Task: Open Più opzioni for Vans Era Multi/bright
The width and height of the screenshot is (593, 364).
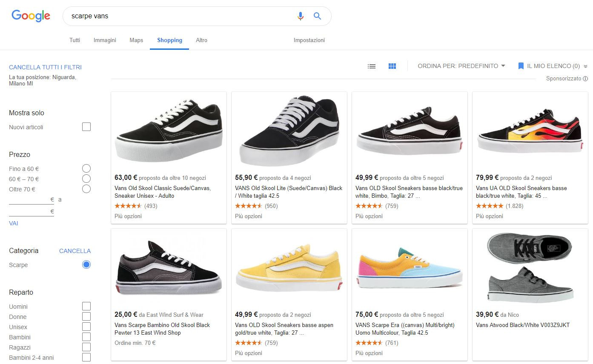Action: (369, 353)
